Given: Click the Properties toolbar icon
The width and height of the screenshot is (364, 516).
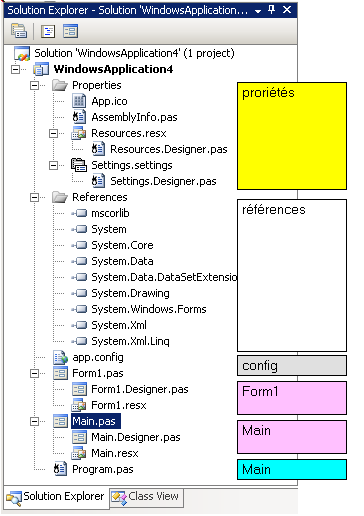Looking at the screenshot, I should [x=19, y=31].
